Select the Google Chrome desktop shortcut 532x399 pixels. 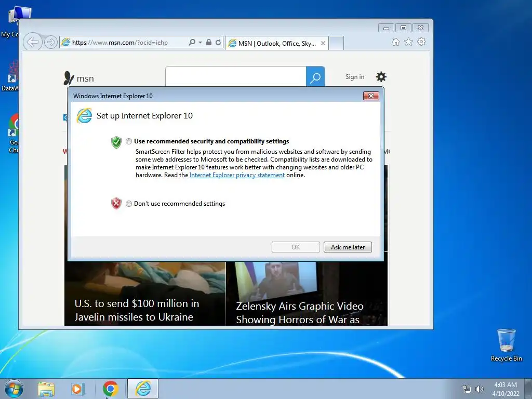[14, 134]
